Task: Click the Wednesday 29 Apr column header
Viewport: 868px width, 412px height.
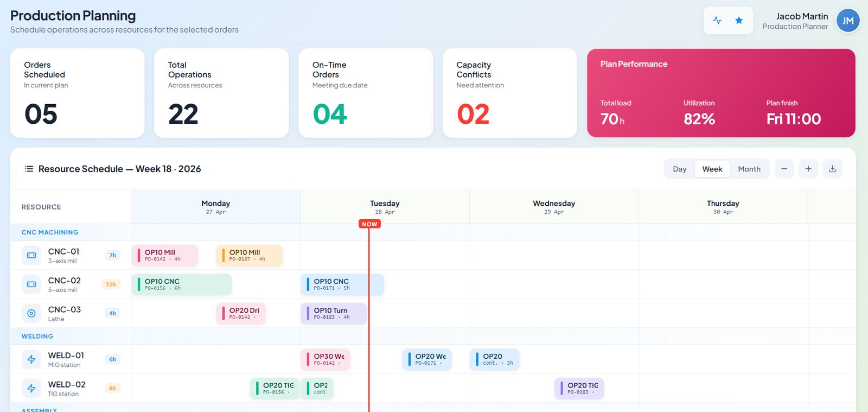Action: point(554,207)
